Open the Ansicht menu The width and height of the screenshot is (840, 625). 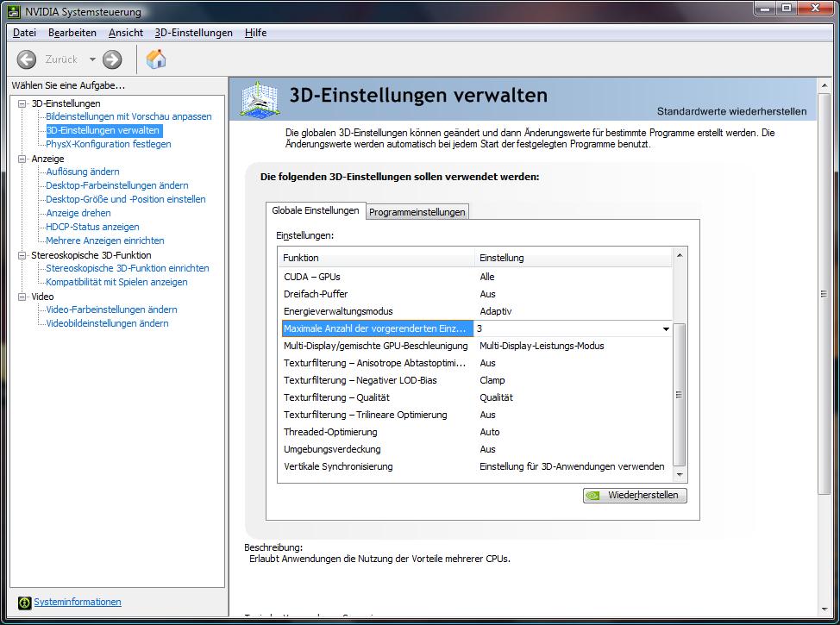[126, 33]
